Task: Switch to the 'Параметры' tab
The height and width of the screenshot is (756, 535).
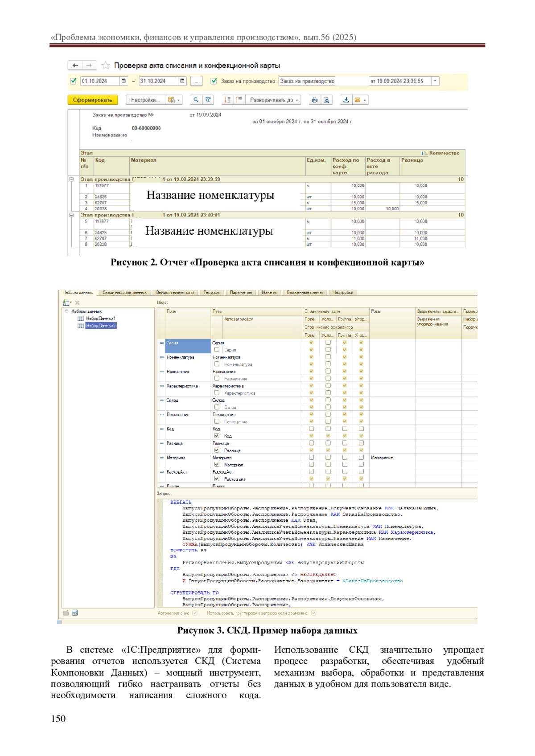Action: coord(241,293)
